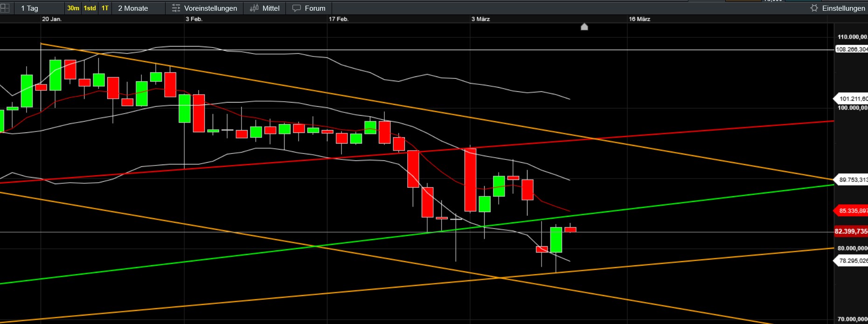The width and height of the screenshot is (868, 324).
Task: Select the 1T quick interval button
Action: tap(105, 8)
